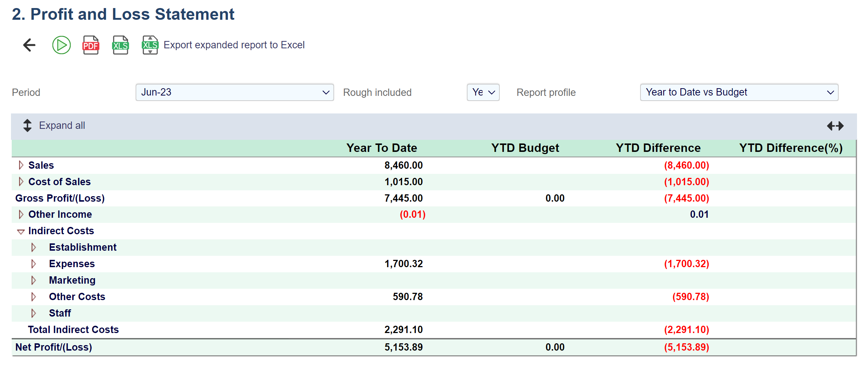Click the Expand all label
868x370 pixels.
62,126
